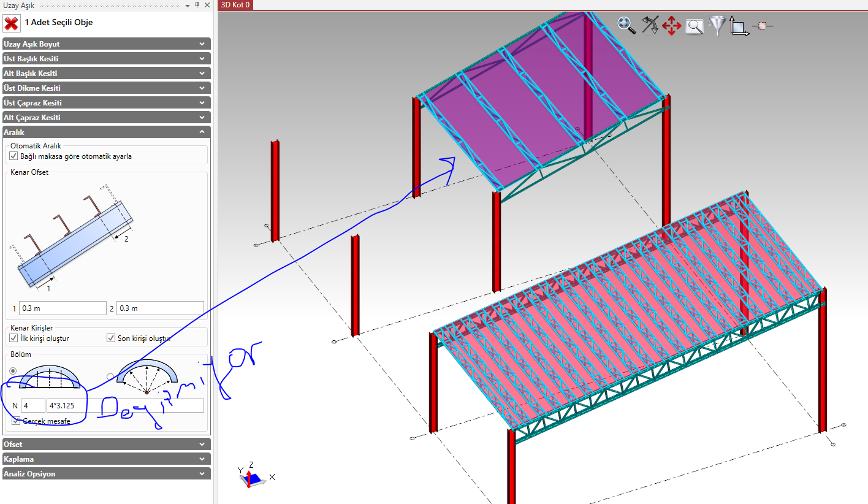The image size is (868, 504).
Task: Click the edge offset 1 input field
Action: [x=63, y=308]
